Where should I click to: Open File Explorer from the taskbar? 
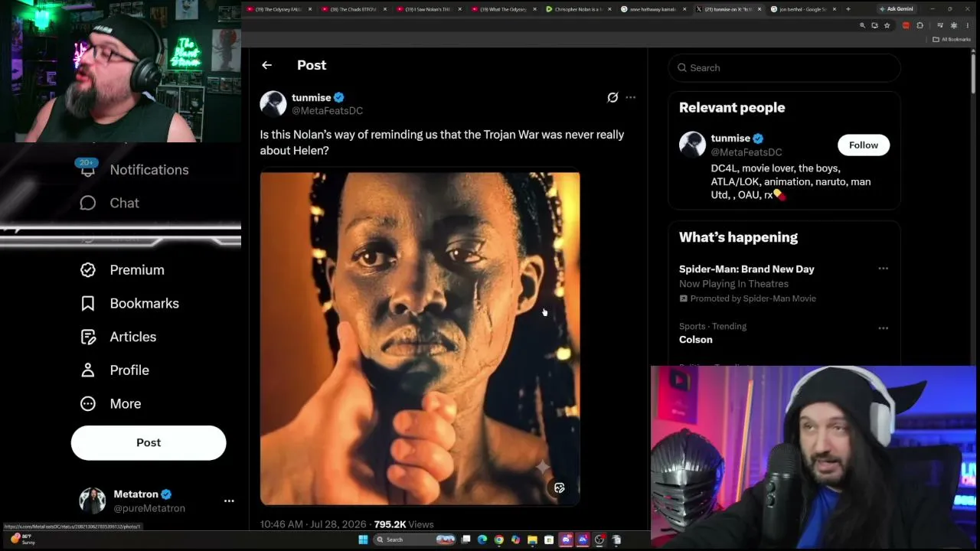pyautogui.click(x=532, y=540)
